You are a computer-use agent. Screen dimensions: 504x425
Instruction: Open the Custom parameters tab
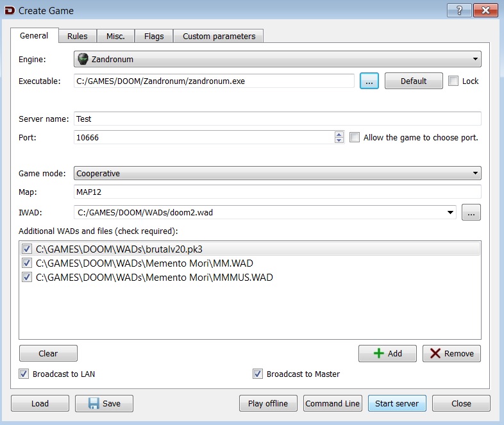pos(219,36)
